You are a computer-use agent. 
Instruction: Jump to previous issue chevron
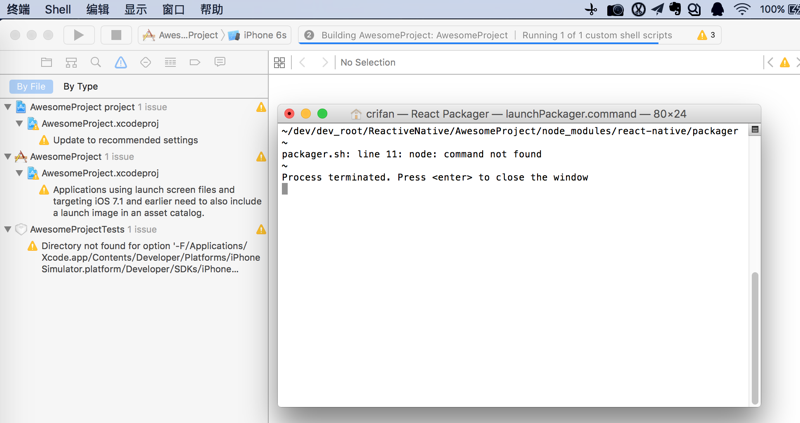[770, 62]
